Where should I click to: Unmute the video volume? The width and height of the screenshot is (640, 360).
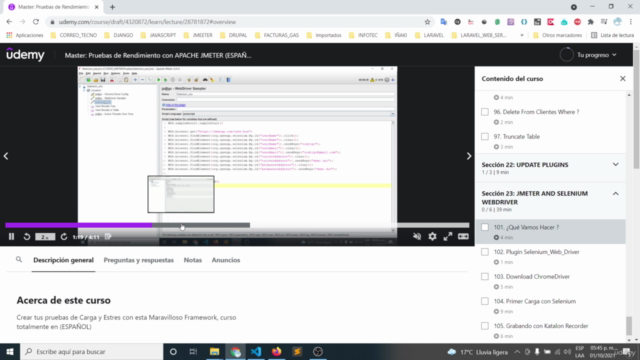417,236
